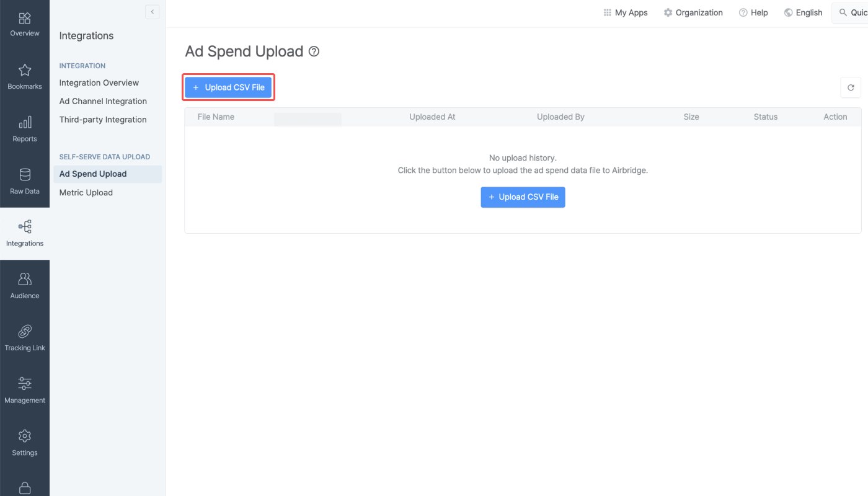The height and width of the screenshot is (496, 868).
Task: Open My Apps grid menu
Action: pyautogui.click(x=626, y=12)
